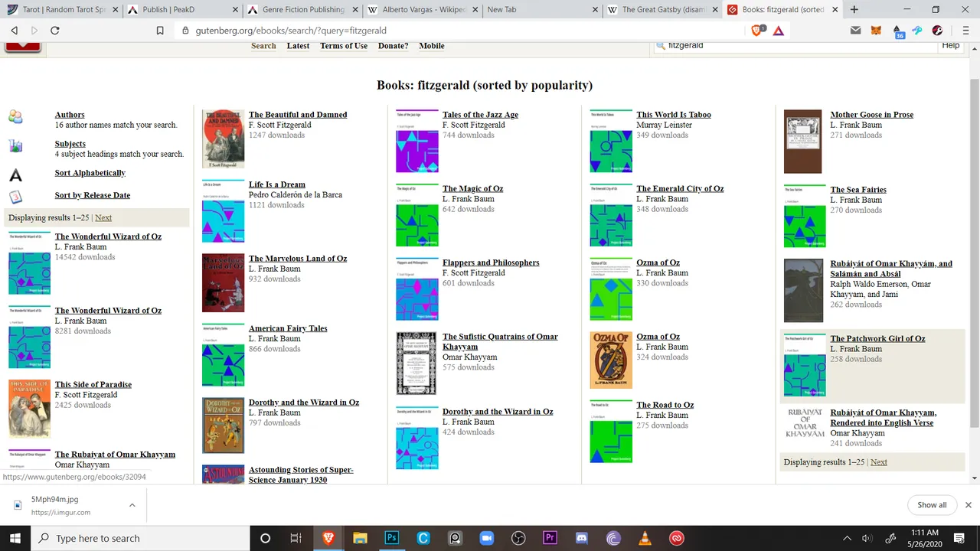Open File Explorer from the taskbar
Screen dimensions: 980x551
click(x=360, y=538)
